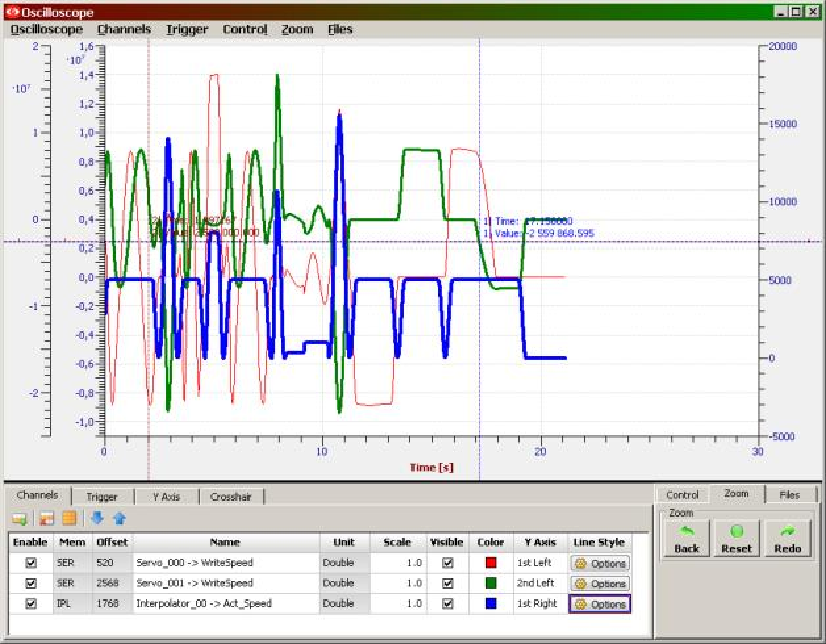Disable the Interpolator_00 Act_Speed channel
This screenshot has height=644, width=826.
click(x=31, y=603)
